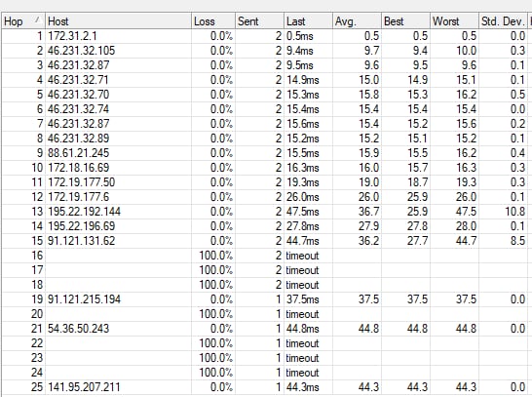Select hop 16 timeout row

click(265, 256)
